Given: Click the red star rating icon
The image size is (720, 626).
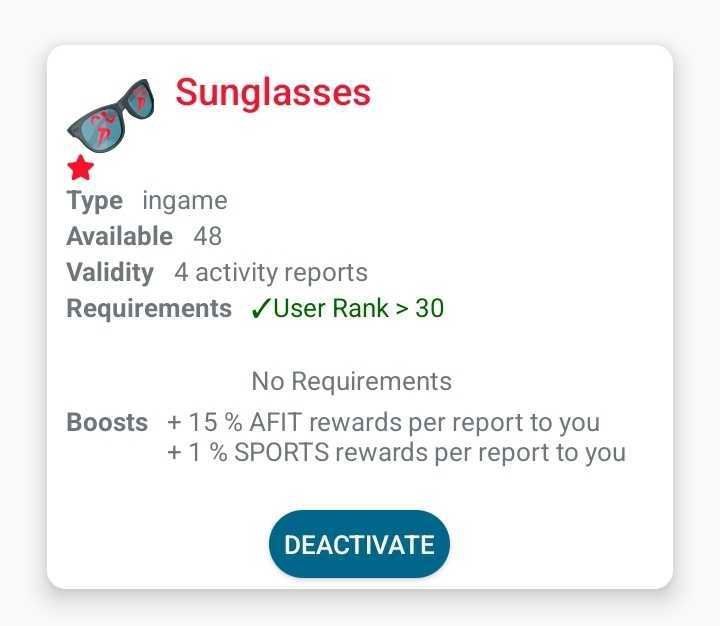Looking at the screenshot, I should tap(81, 168).
